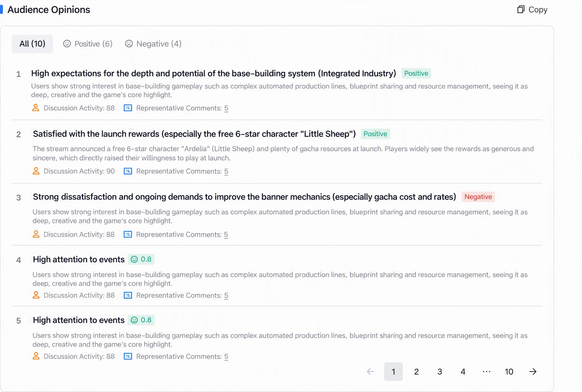Click comments icon in opinion 1 row
The height and width of the screenshot is (392, 582).
128,108
